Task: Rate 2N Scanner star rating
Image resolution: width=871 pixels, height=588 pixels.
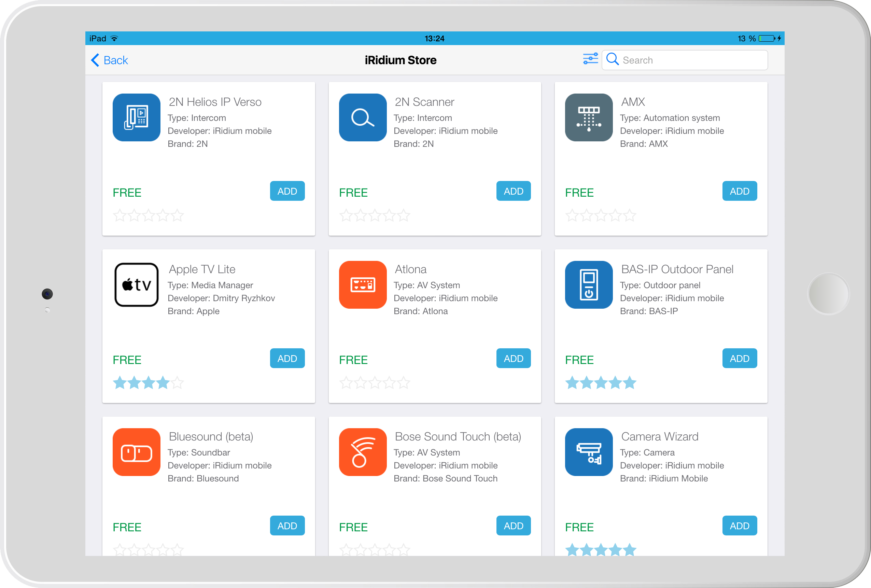Action: (375, 215)
